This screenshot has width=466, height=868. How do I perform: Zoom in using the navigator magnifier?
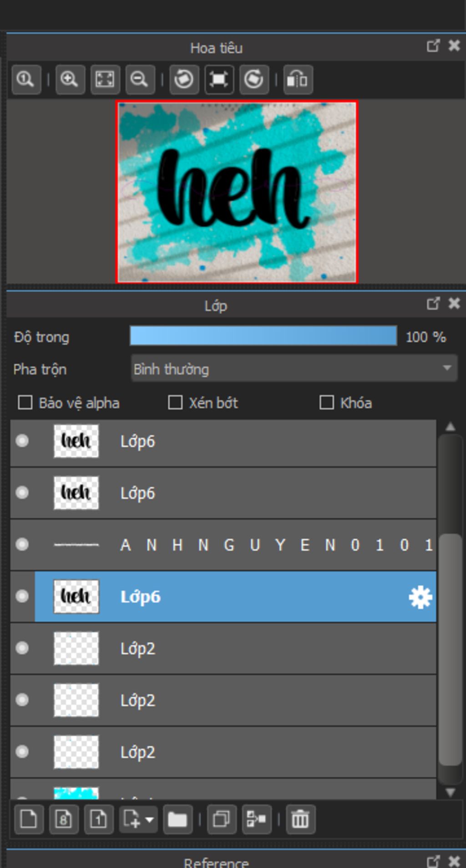tap(70, 80)
